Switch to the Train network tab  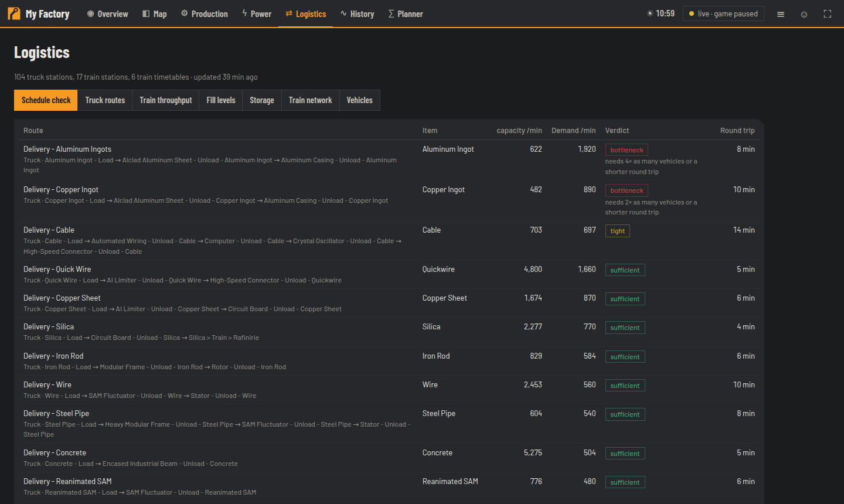point(310,100)
